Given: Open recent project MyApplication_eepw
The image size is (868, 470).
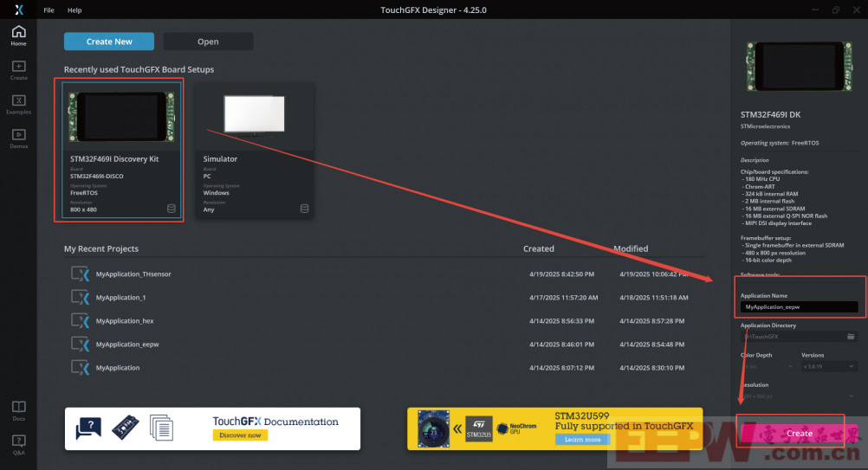Looking at the screenshot, I should coord(127,344).
